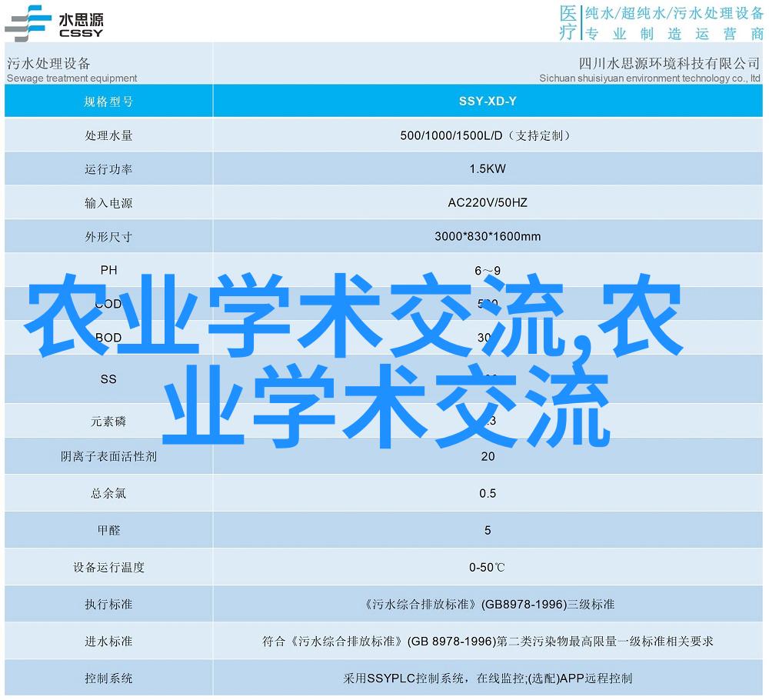Click the 执行标准 row label
Image resolution: width=769 pixels, height=700 pixels.
point(108,604)
